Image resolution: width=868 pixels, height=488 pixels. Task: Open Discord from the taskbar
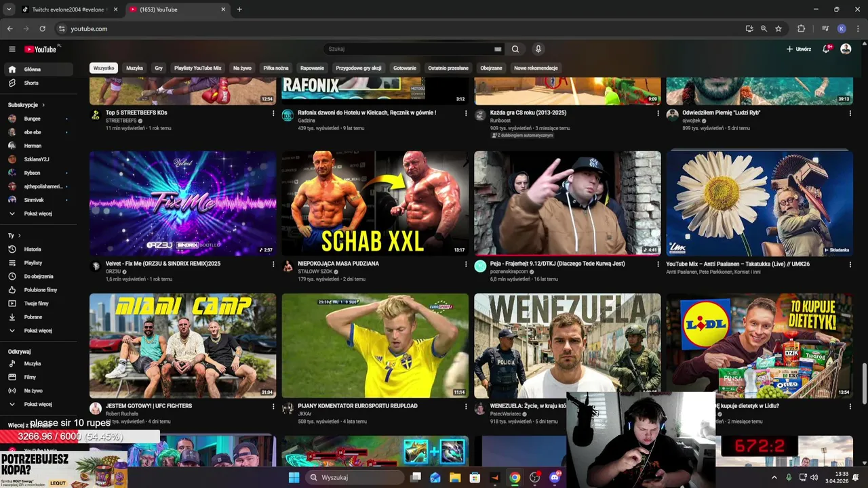coord(555,477)
